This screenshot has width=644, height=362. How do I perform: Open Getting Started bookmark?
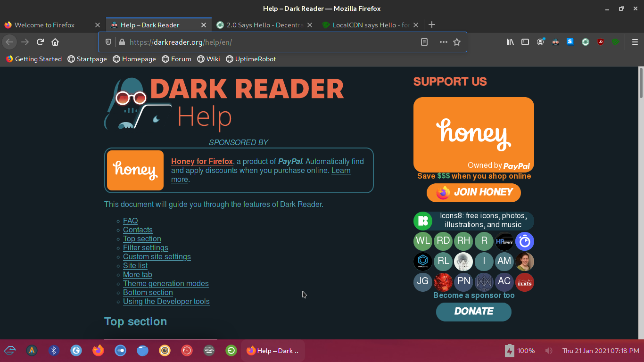click(x=34, y=59)
